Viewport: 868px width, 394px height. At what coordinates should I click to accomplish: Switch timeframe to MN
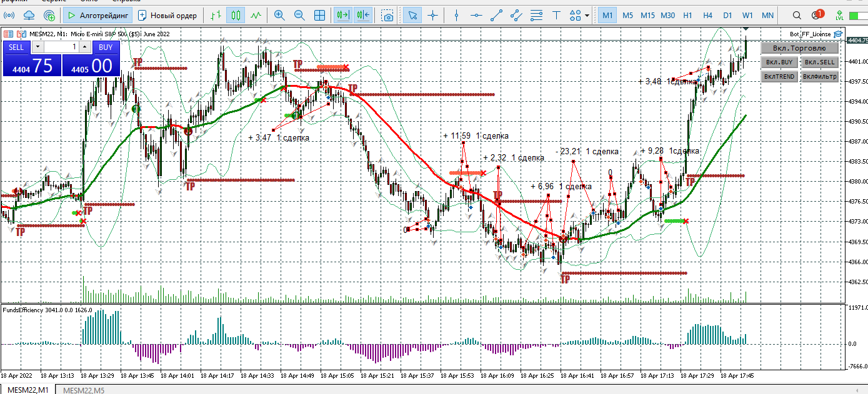tap(767, 15)
